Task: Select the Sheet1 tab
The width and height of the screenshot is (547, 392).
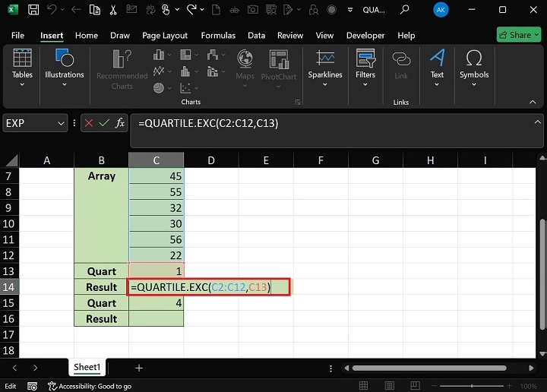Action: (x=87, y=367)
